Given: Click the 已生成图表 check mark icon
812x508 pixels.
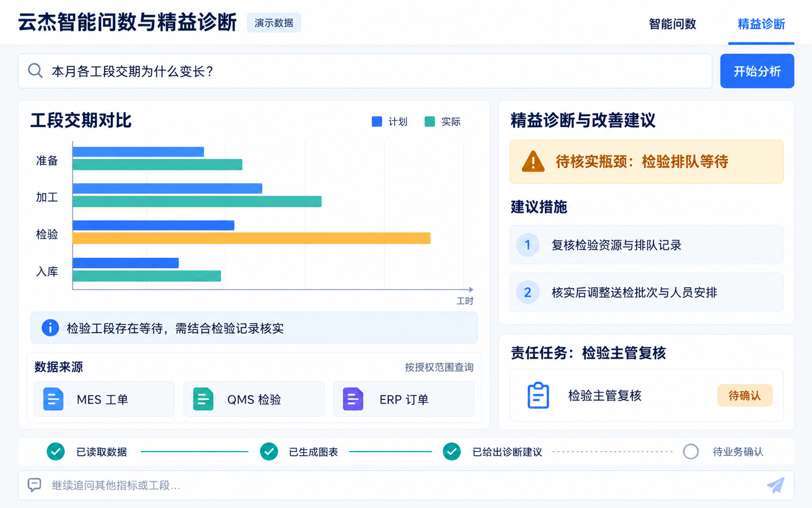Looking at the screenshot, I should pos(269,452).
